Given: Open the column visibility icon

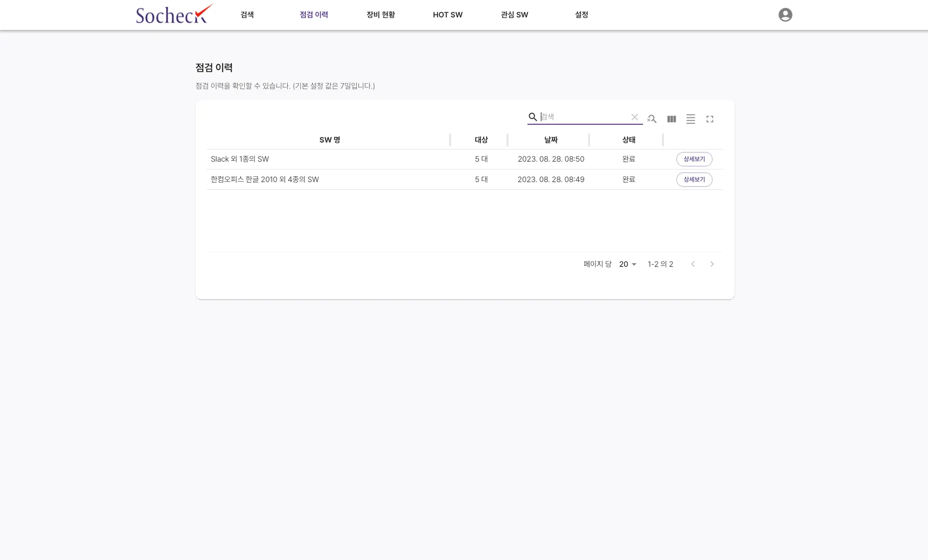Looking at the screenshot, I should pos(672,119).
